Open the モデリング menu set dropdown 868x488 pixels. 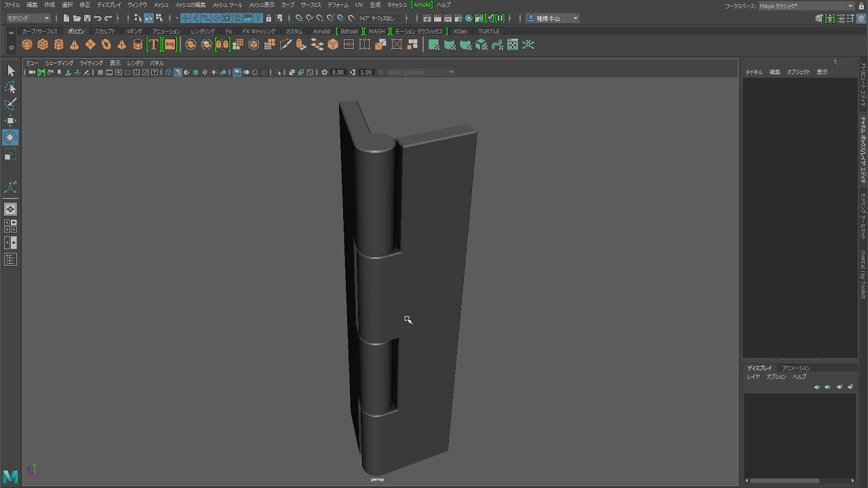point(28,18)
